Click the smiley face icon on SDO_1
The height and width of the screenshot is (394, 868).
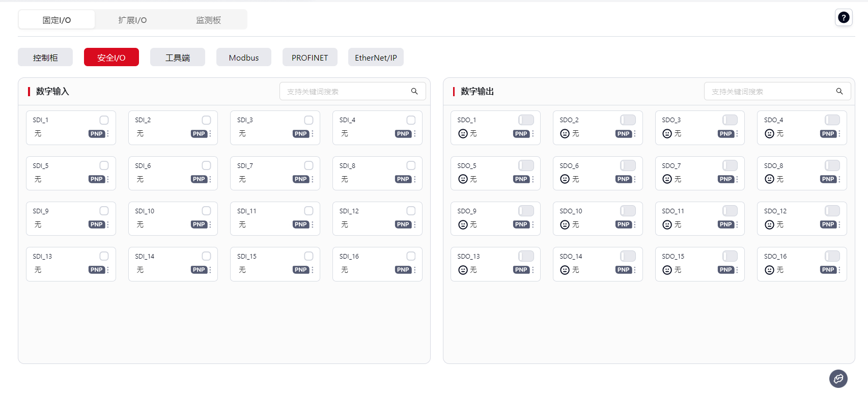coord(463,134)
